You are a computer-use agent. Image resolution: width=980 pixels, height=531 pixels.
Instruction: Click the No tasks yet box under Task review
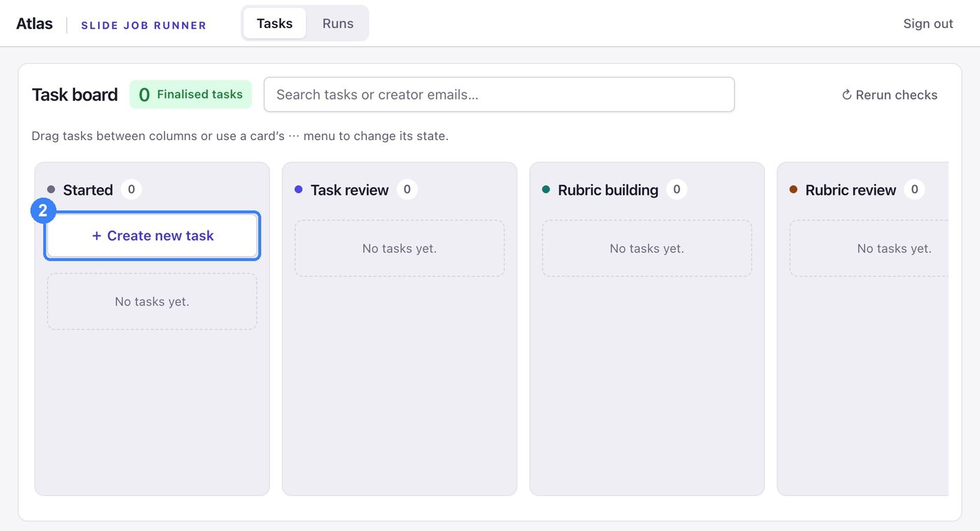400,249
